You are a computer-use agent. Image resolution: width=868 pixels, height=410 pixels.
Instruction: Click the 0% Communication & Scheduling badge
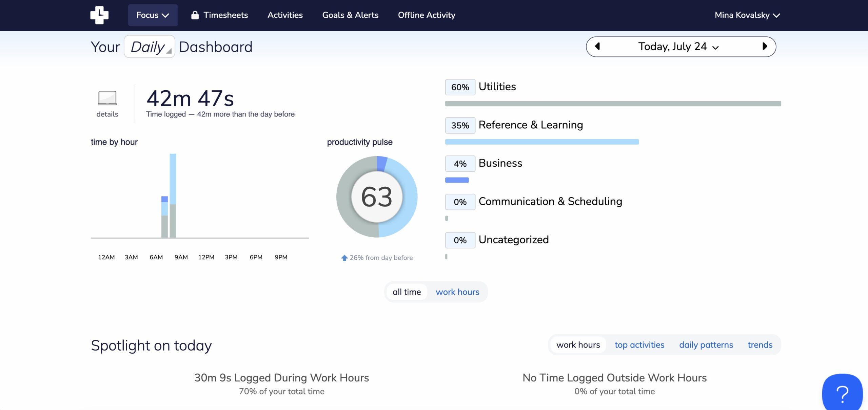(460, 202)
